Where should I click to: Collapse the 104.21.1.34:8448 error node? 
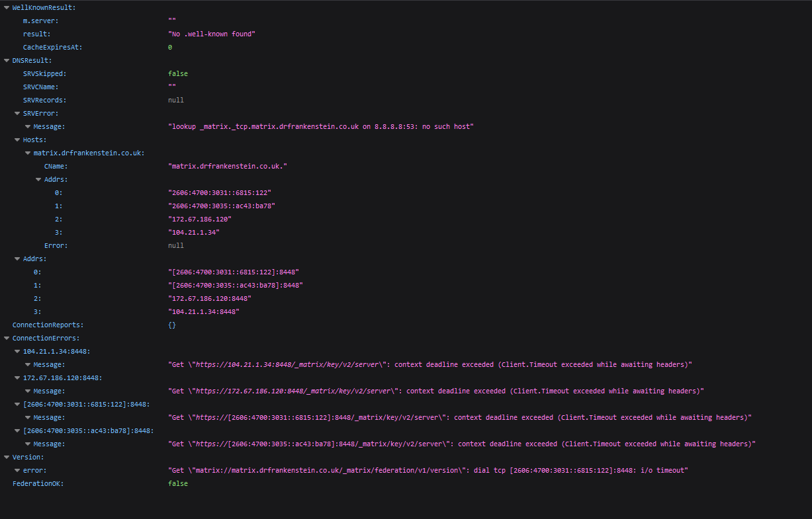[x=17, y=351]
